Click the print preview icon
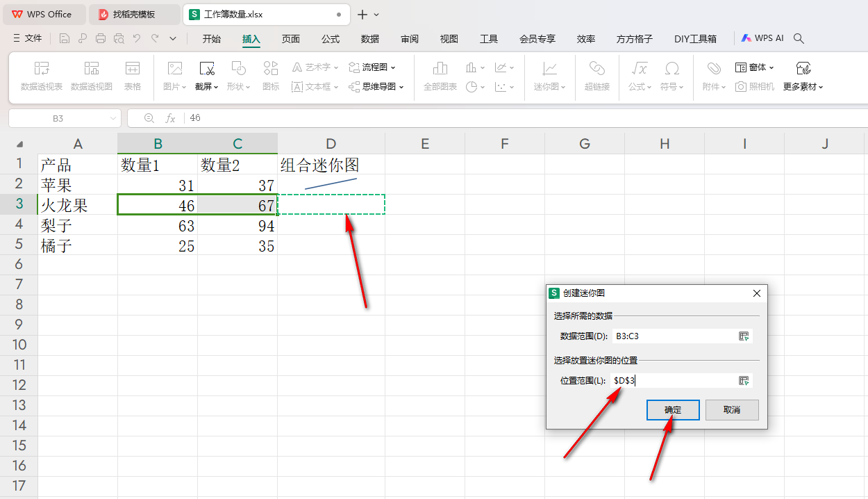 [x=119, y=38]
